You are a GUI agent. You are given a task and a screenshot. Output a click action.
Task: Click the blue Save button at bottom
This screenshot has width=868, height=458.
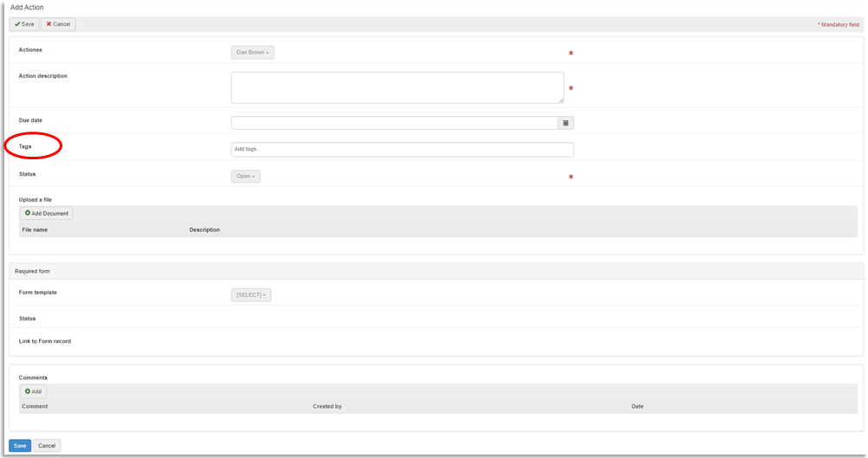click(x=19, y=446)
